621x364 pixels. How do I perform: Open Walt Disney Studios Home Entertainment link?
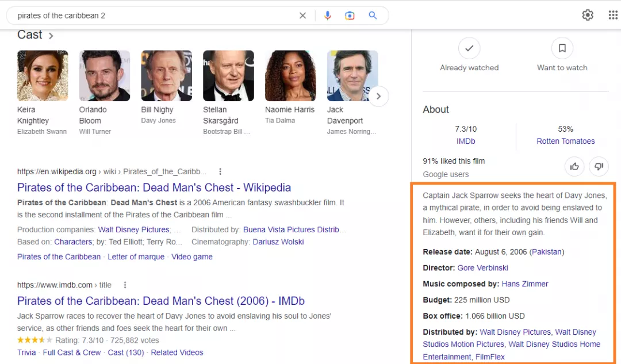pos(554,344)
